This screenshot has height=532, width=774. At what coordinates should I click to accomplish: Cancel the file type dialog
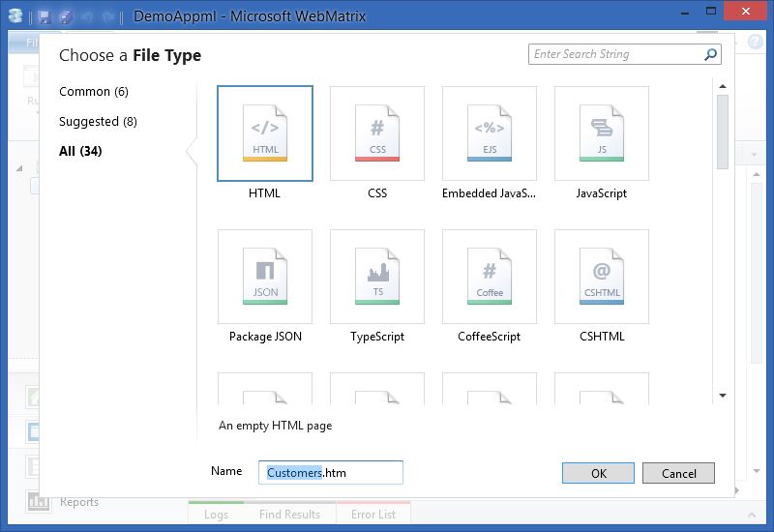coord(678,473)
